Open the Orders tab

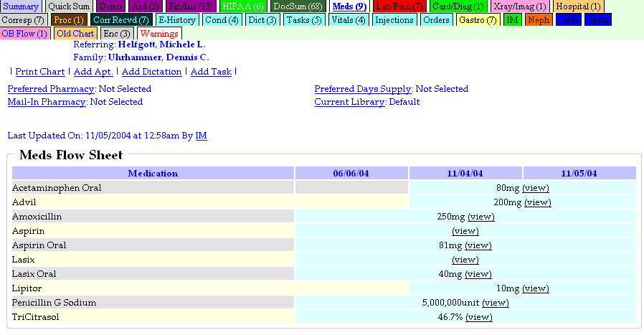pyautogui.click(x=436, y=20)
